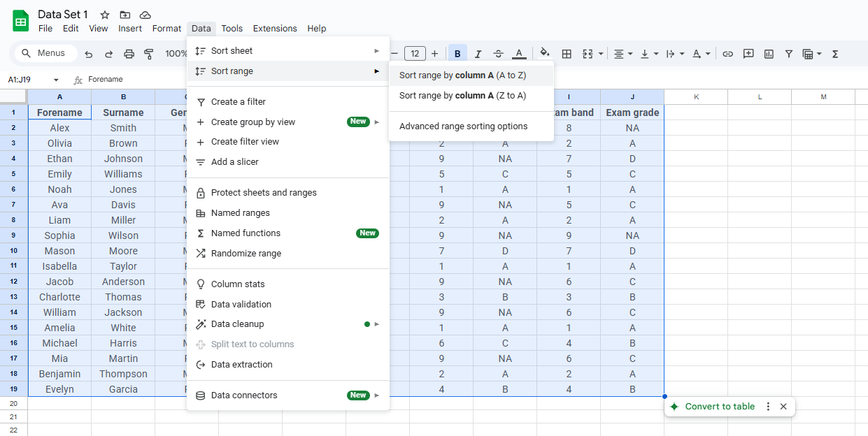Select the Forename header cell

tap(59, 112)
